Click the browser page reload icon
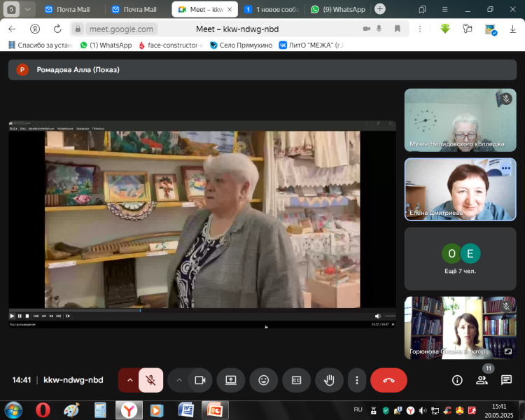The image size is (525, 420). tap(57, 29)
